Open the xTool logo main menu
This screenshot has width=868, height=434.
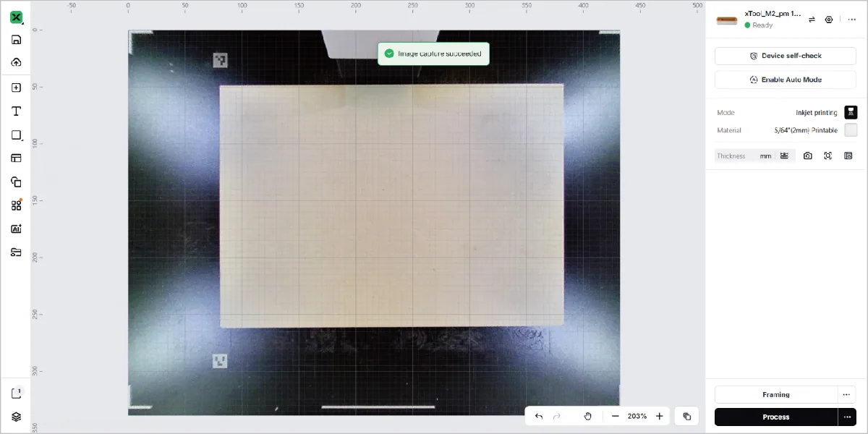point(16,17)
